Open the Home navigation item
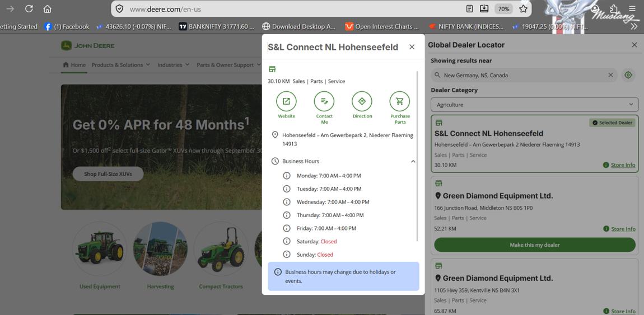 pos(74,65)
